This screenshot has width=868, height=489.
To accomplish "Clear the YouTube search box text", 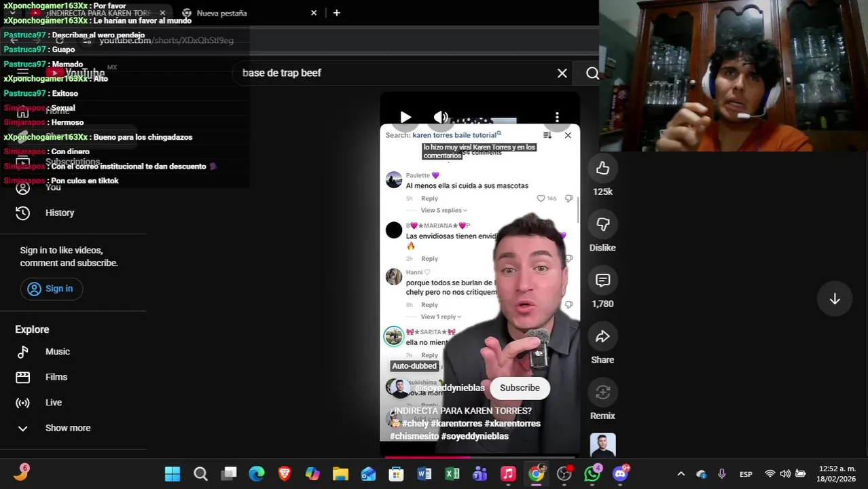I will pos(562,73).
